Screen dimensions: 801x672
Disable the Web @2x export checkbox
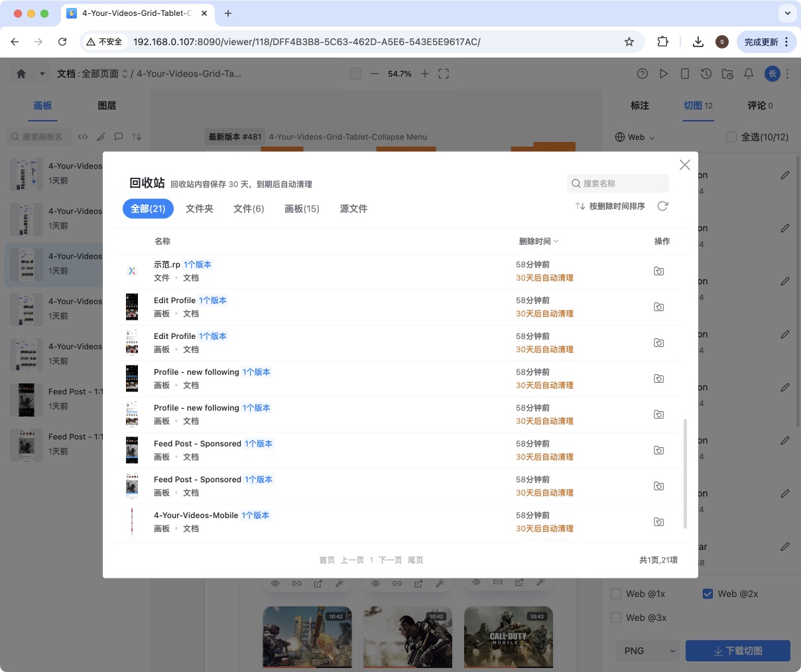709,594
